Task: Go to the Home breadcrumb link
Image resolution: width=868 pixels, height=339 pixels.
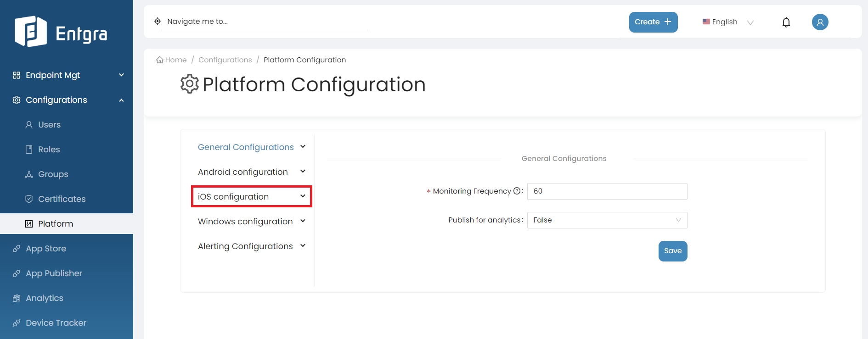Action: point(171,60)
